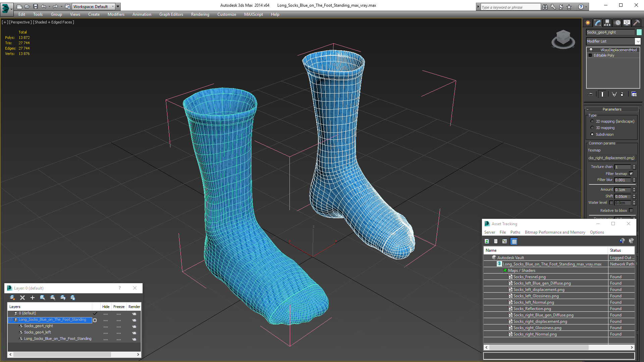This screenshot has height=362, width=644.
Task: Click Hide/Unhide All Layers icon
Action: point(63,298)
